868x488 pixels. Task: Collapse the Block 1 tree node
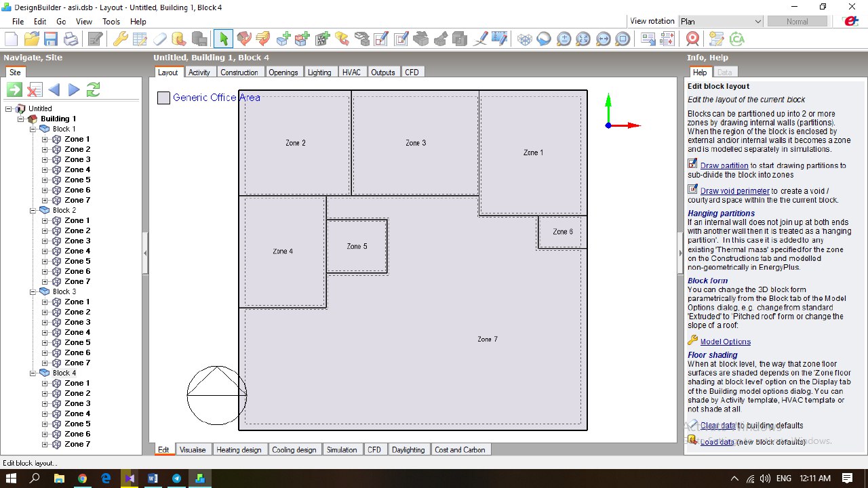(33, 129)
